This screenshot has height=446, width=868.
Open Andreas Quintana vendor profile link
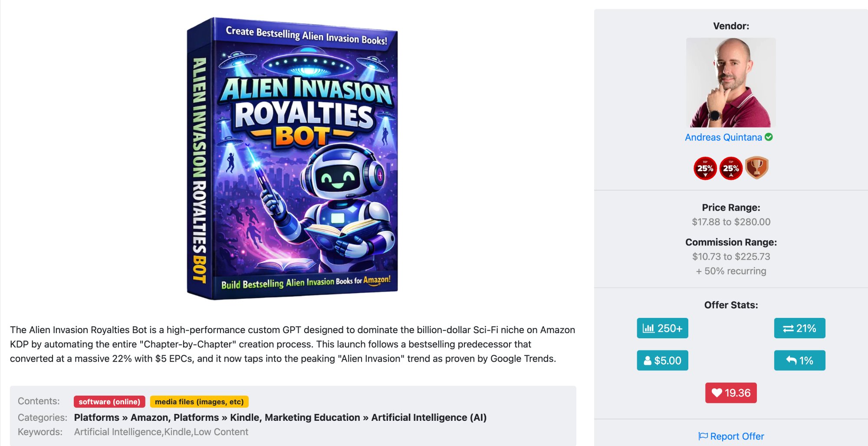pos(723,137)
